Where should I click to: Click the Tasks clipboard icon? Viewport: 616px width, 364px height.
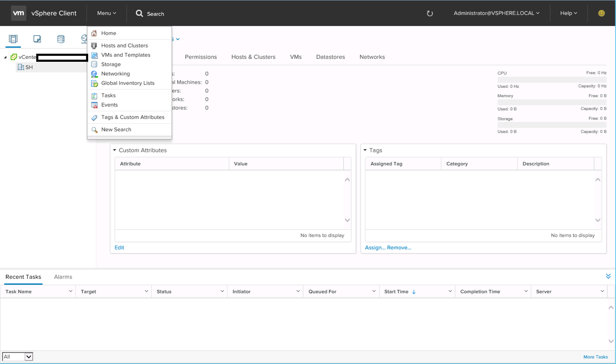coord(94,95)
